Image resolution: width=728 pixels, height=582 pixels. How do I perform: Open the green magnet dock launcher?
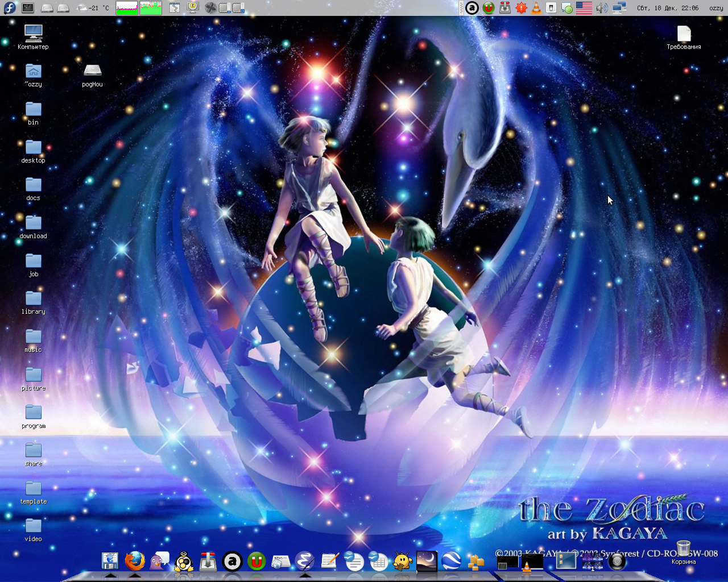(x=257, y=562)
